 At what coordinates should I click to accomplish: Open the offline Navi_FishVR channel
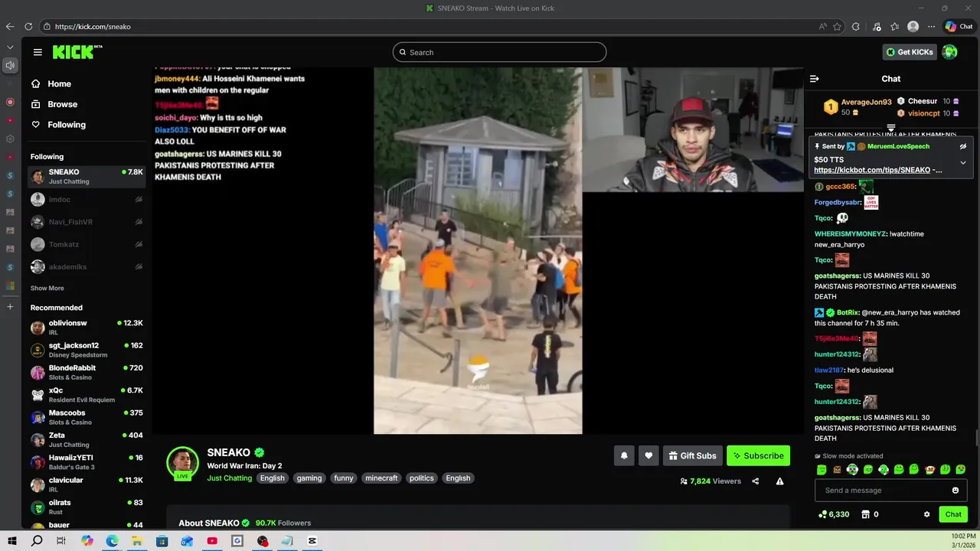tap(87, 222)
